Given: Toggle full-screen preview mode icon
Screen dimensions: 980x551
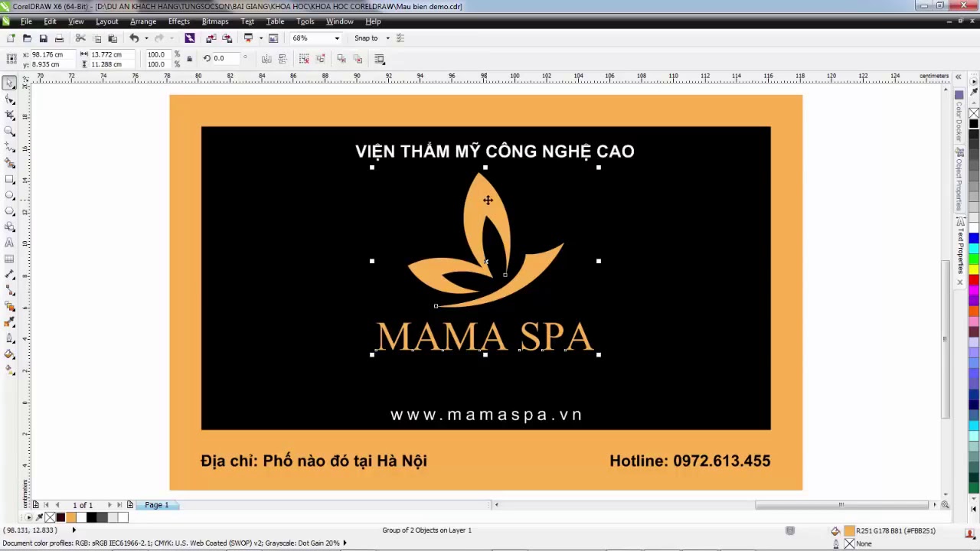Looking at the screenshot, I should 248,38.
